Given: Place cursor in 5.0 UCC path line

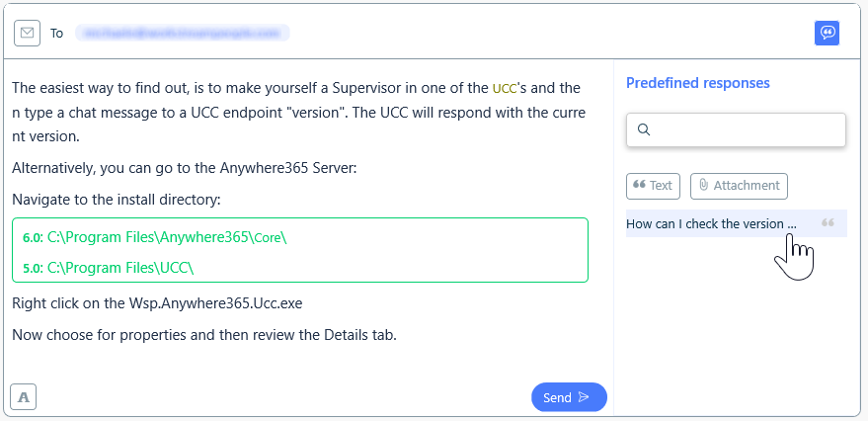Looking at the screenshot, I should tap(109, 268).
